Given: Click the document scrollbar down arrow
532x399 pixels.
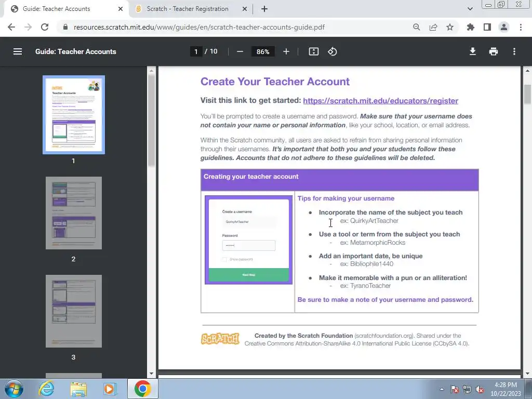Looking at the screenshot, I should [x=527, y=374].
